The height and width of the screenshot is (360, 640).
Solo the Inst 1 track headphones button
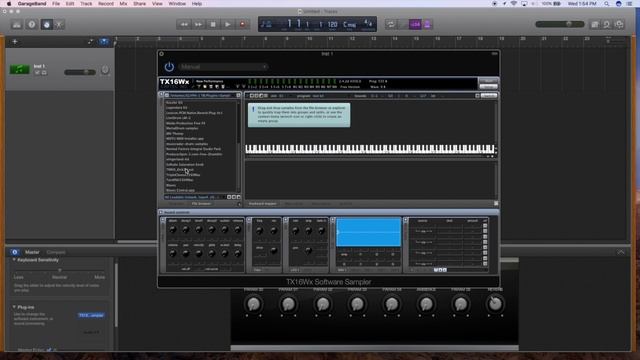[44, 73]
